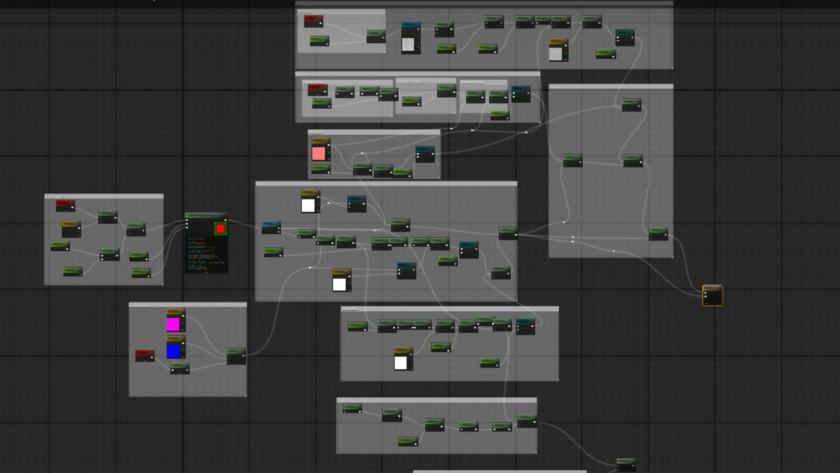Click the title bar of the magenta-blue group
The image size is (840, 473).
187,305
